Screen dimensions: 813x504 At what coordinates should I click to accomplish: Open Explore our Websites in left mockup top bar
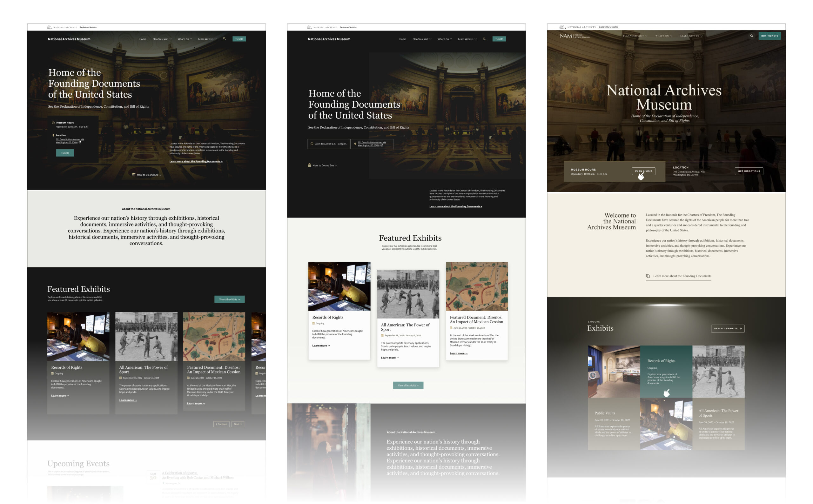tap(88, 27)
